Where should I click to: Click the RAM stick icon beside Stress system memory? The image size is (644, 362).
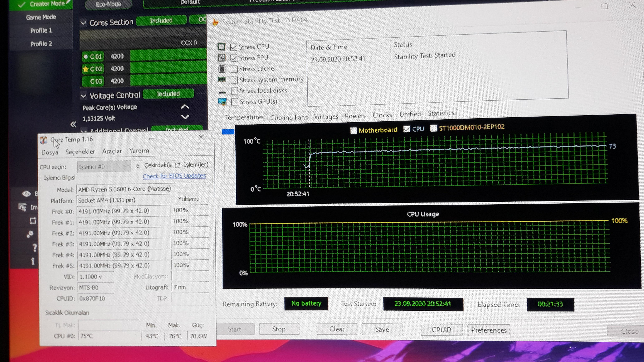click(222, 80)
